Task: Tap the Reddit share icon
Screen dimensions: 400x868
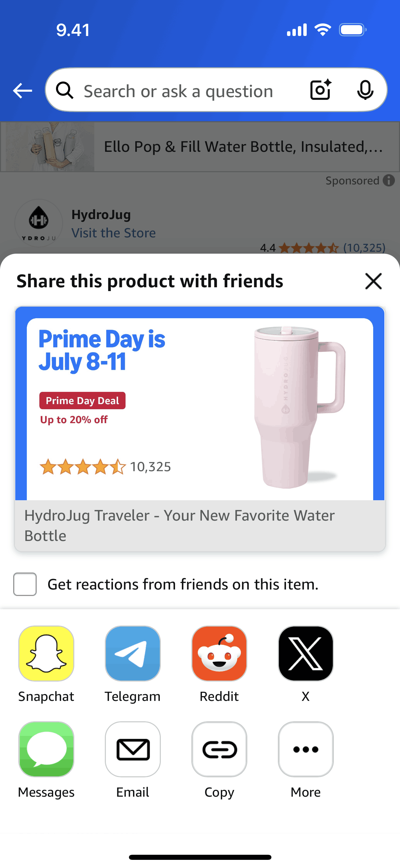Action: click(x=219, y=653)
